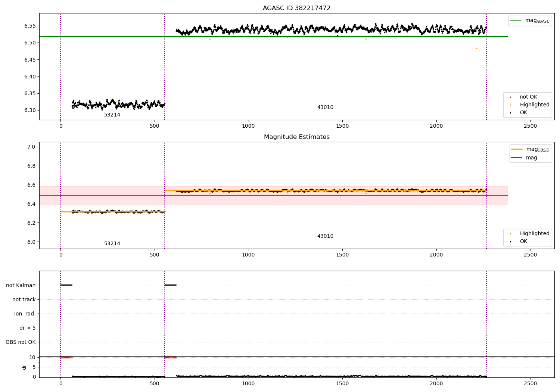
Task: Click the 'not Kalman' axis label
Action: [x=21, y=285]
